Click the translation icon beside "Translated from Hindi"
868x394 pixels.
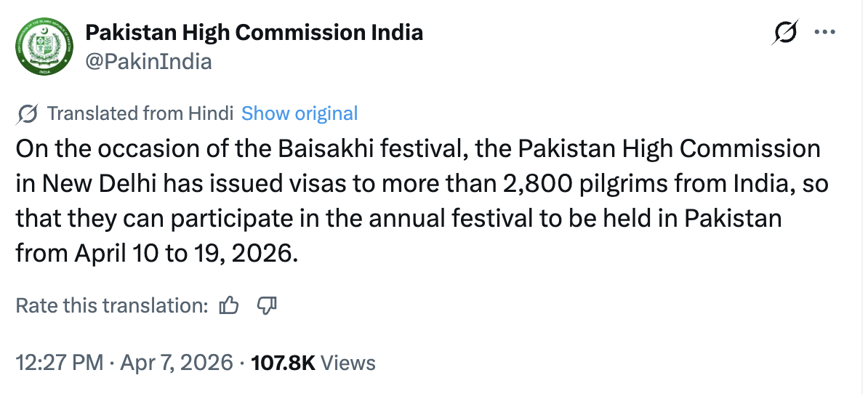(x=27, y=114)
